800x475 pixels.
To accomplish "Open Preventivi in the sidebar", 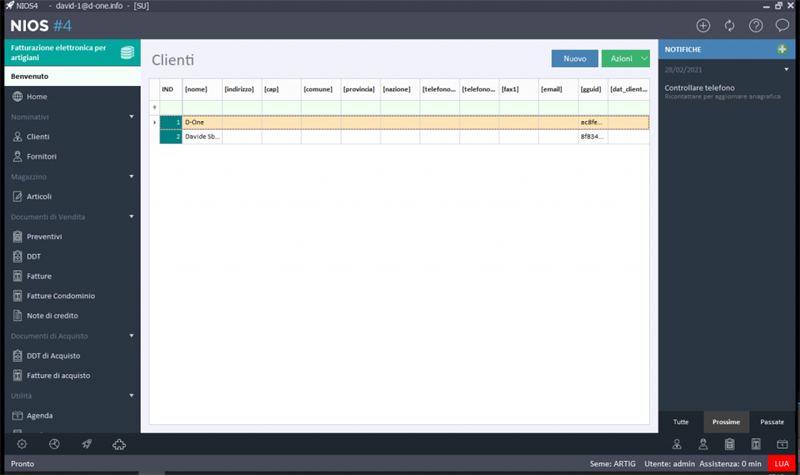I will click(44, 237).
